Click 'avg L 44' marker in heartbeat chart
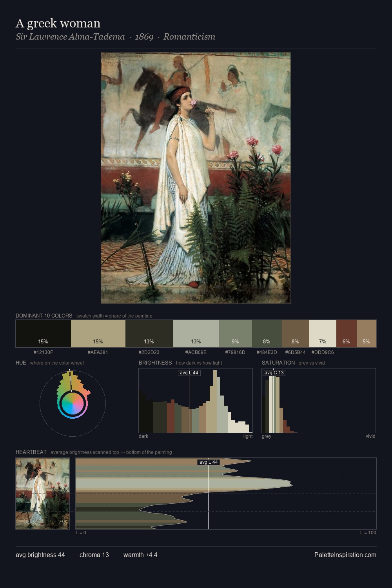 point(209,462)
